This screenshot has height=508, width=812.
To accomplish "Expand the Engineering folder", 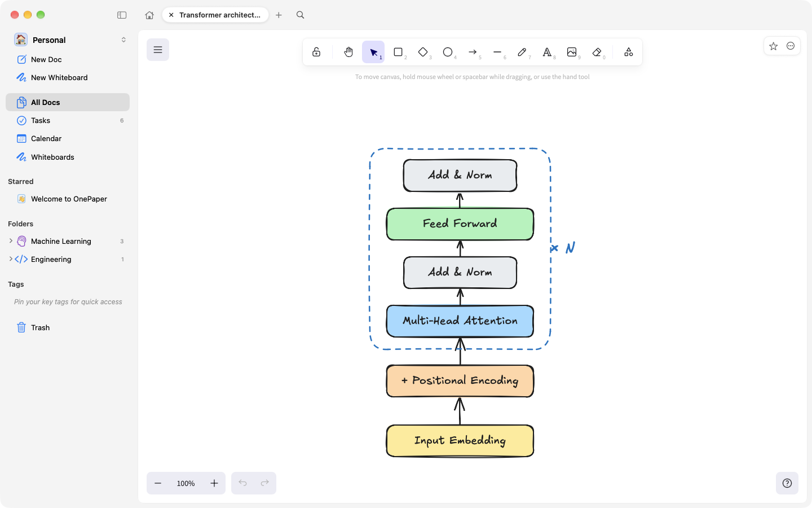I will click(x=11, y=259).
